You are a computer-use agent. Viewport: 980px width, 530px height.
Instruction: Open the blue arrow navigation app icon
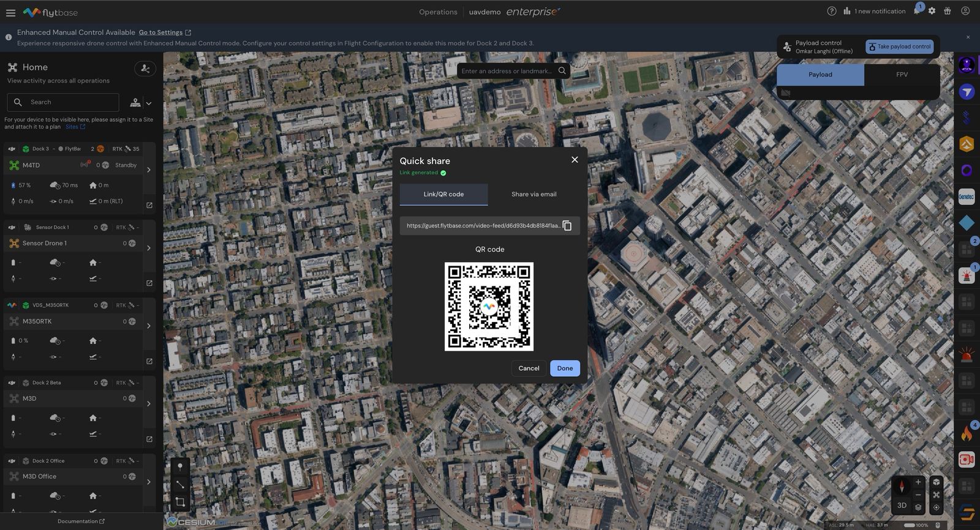[967, 92]
